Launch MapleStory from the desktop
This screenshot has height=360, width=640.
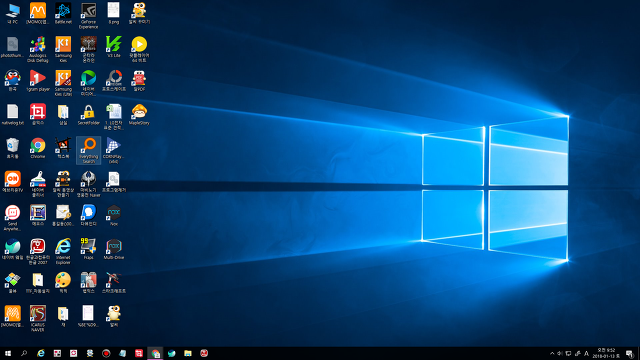point(139,115)
